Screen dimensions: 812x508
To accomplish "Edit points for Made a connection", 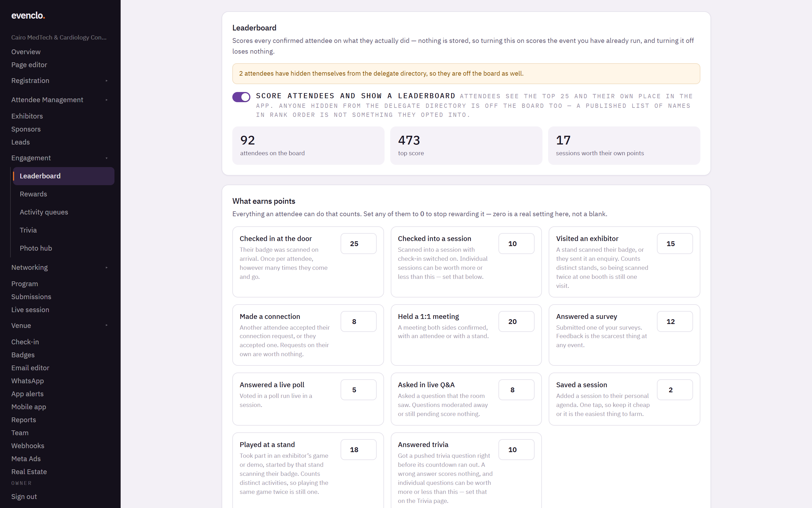I will 358,321.
